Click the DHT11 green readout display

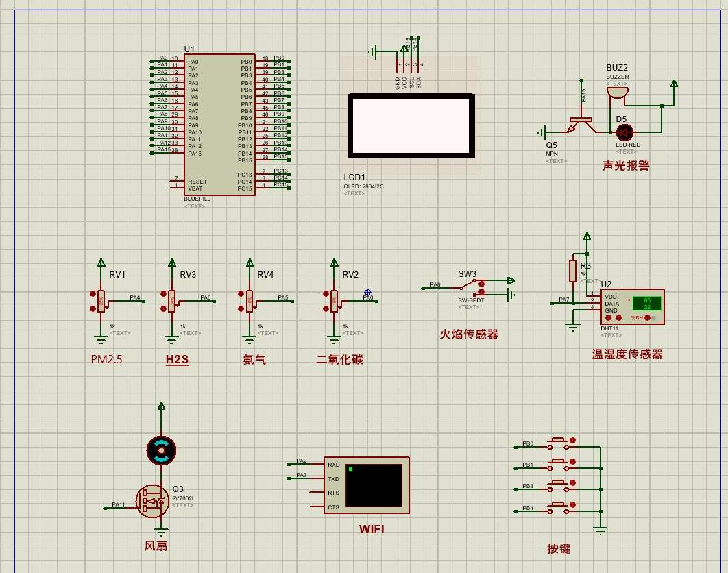[647, 304]
